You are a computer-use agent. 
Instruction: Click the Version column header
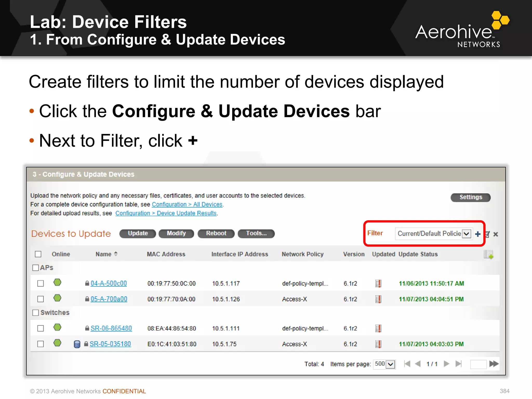pyautogui.click(x=354, y=254)
